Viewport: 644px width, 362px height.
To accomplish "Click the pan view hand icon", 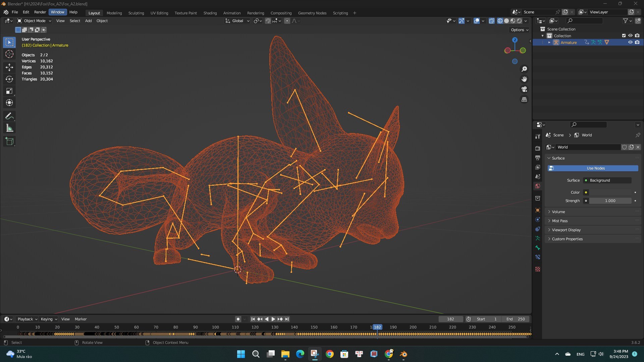I will click(x=524, y=79).
